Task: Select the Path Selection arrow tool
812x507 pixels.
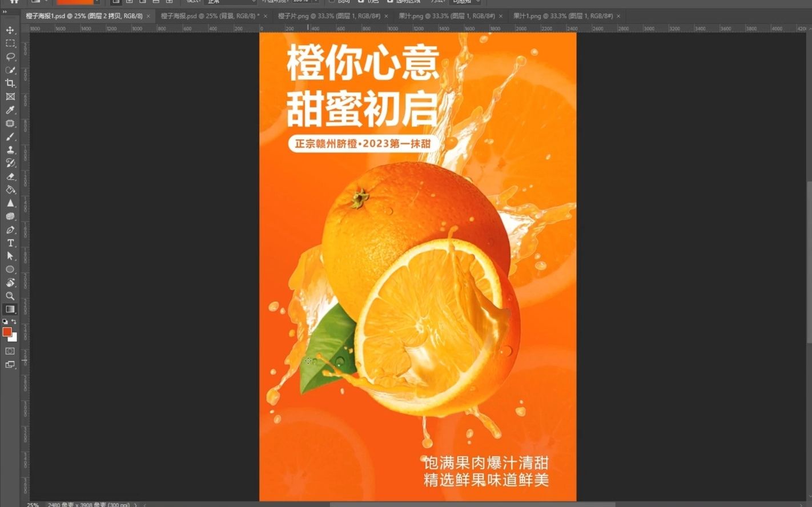Action: tap(10, 256)
